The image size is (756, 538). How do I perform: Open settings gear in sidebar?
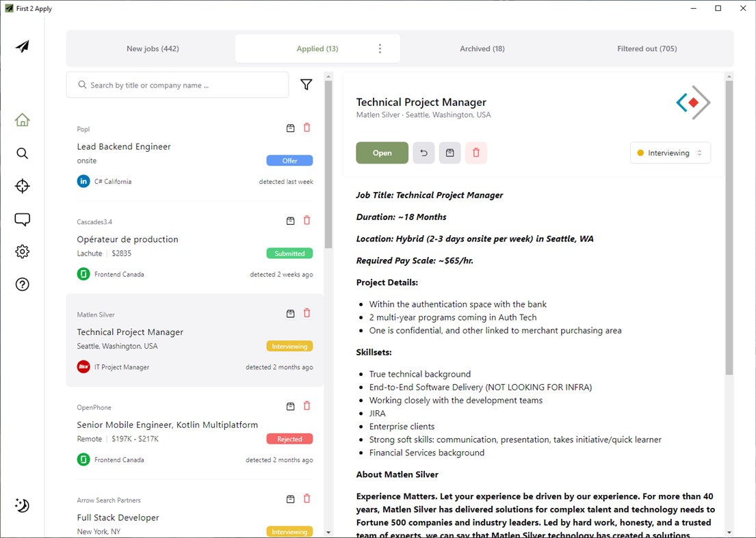click(22, 252)
